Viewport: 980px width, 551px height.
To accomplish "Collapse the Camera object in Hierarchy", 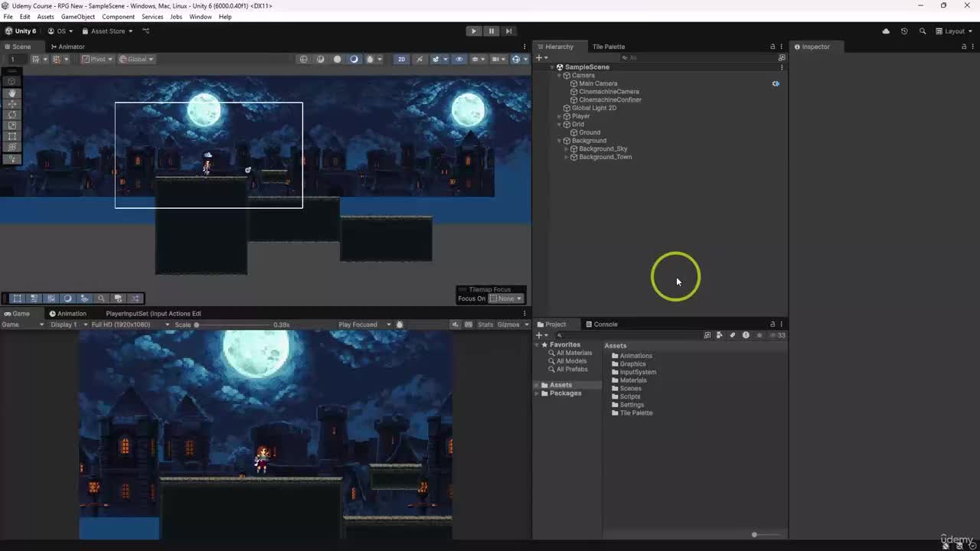I will pos(560,76).
